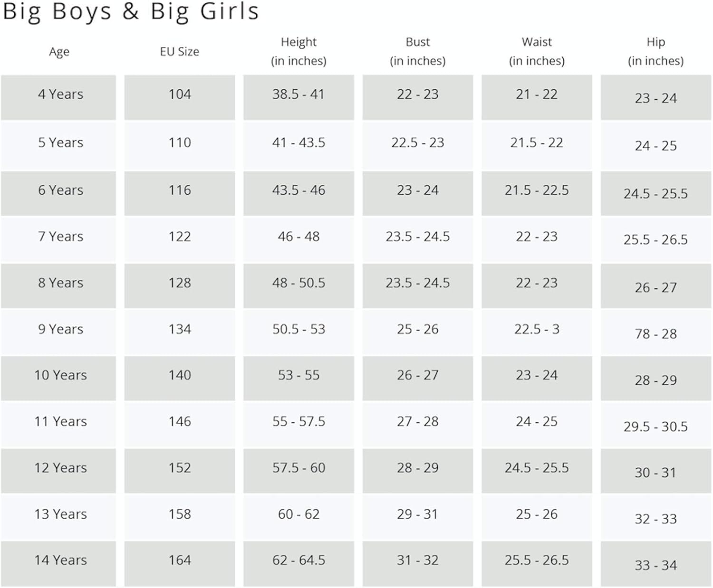Click waist cell "22.5 - 3"
The height and width of the screenshot is (588, 713).
(537, 329)
